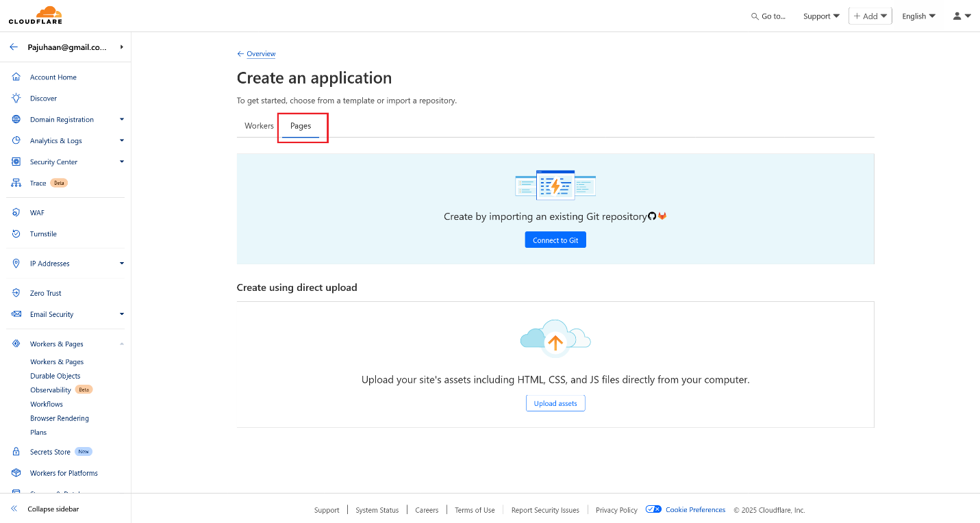980x523 pixels.
Task: Click the Cloudflare logo
Action: tap(35, 15)
